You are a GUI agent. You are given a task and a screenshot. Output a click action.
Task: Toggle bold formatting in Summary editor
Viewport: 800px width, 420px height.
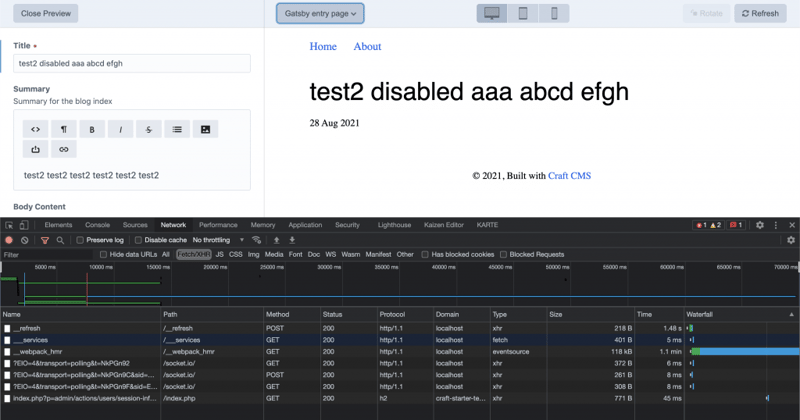(x=92, y=129)
